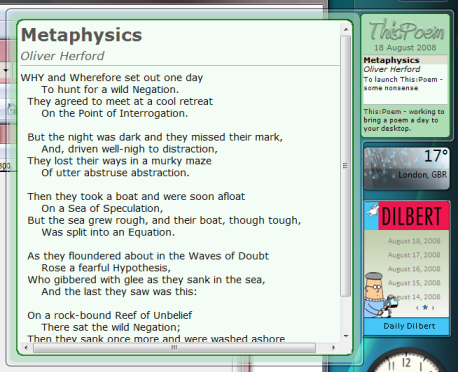Viewport: 458px width, 372px height.
Task: Click the horizontal scroll left arrow
Action: coord(26,347)
